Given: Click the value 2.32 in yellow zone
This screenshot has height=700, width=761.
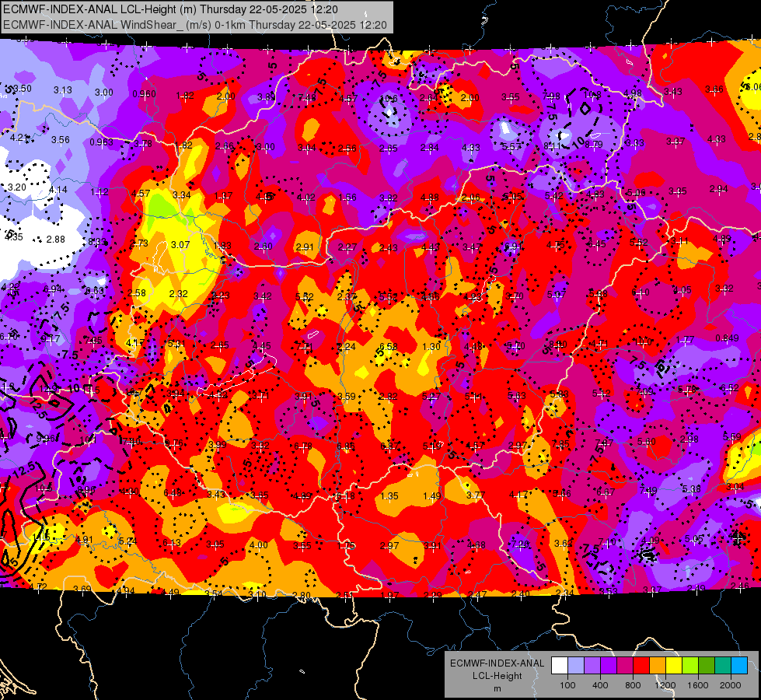Looking at the screenshot, I should (179, 293).
